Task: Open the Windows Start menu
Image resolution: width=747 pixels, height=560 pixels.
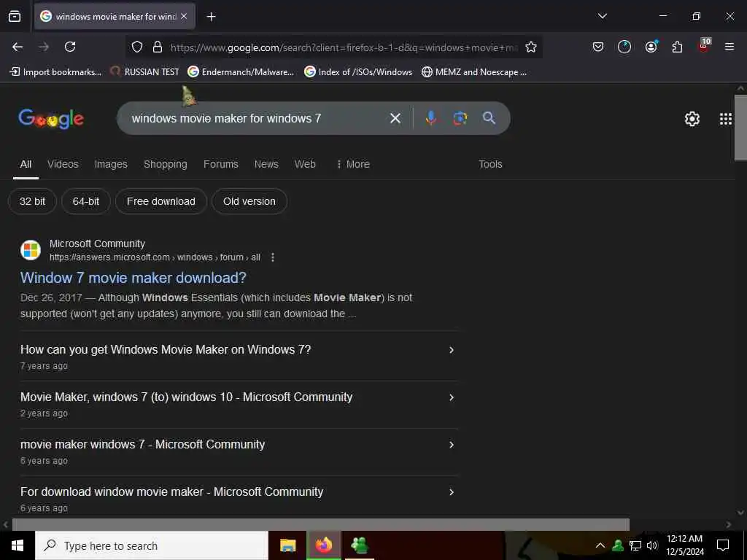Action: (x=18, y=545)
